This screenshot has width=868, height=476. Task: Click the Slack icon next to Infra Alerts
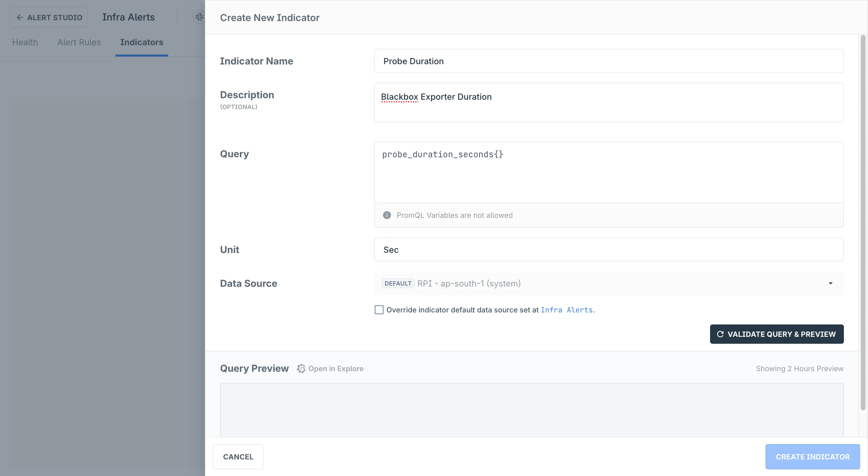[200, 17]
